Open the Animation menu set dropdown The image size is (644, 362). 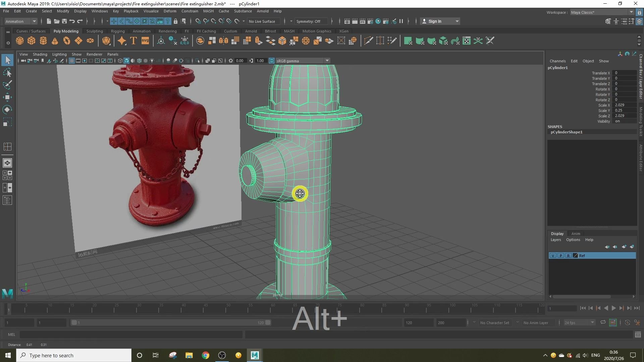[21, 21]
